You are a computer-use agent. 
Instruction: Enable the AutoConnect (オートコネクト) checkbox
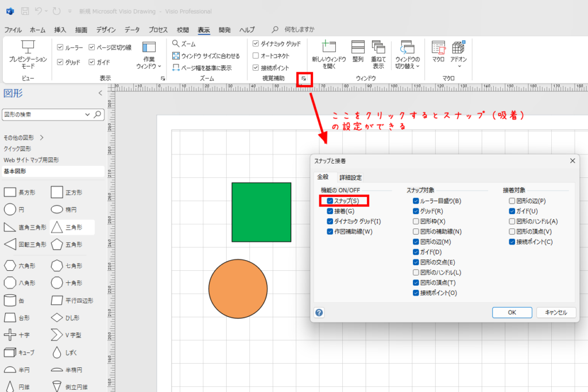[256, 56]
